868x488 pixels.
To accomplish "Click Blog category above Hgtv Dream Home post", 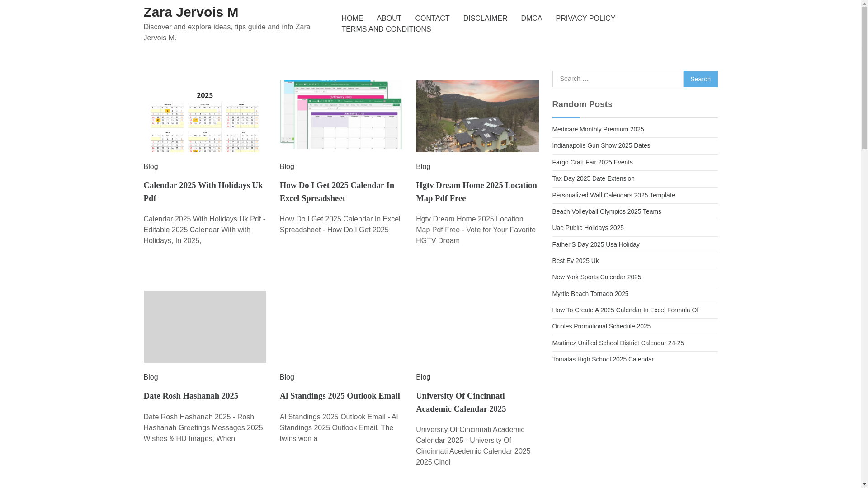I will coord(423,167).
